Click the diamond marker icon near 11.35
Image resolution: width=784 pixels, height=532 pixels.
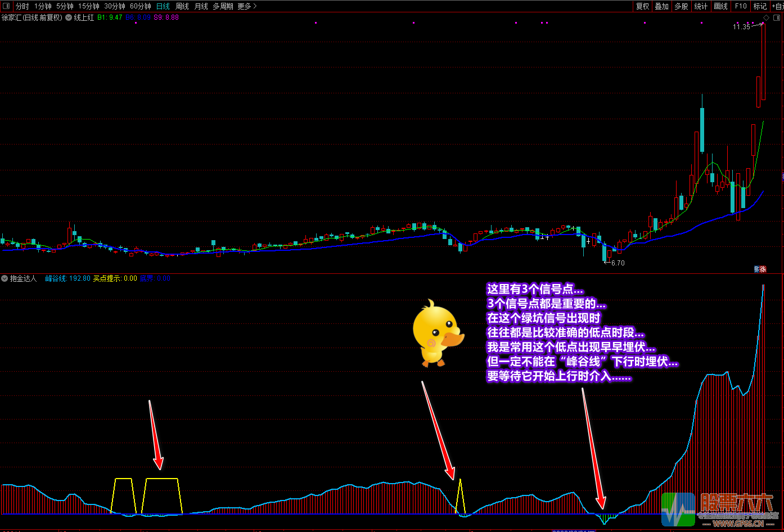pos(766,18)
